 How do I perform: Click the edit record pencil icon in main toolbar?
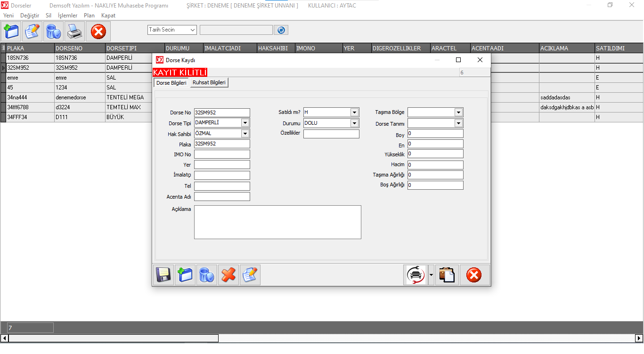[33, 32]
